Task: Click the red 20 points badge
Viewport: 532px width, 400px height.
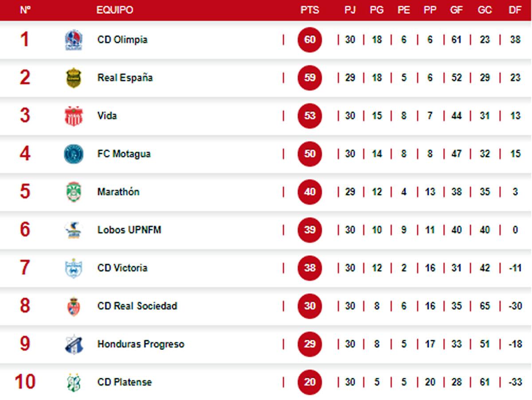Action: coord(309,382)
